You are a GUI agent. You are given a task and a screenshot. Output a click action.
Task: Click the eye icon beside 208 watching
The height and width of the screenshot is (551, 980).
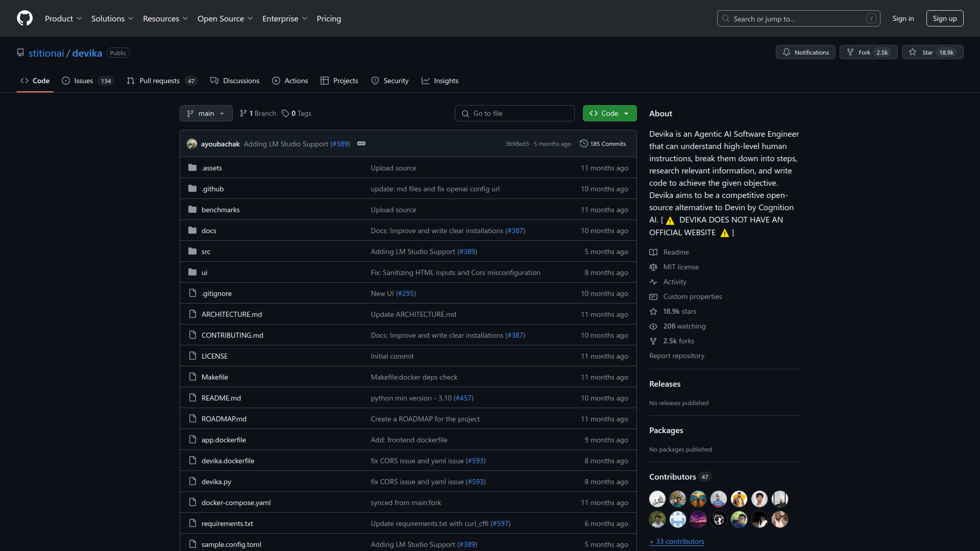(x=653, y=326)
